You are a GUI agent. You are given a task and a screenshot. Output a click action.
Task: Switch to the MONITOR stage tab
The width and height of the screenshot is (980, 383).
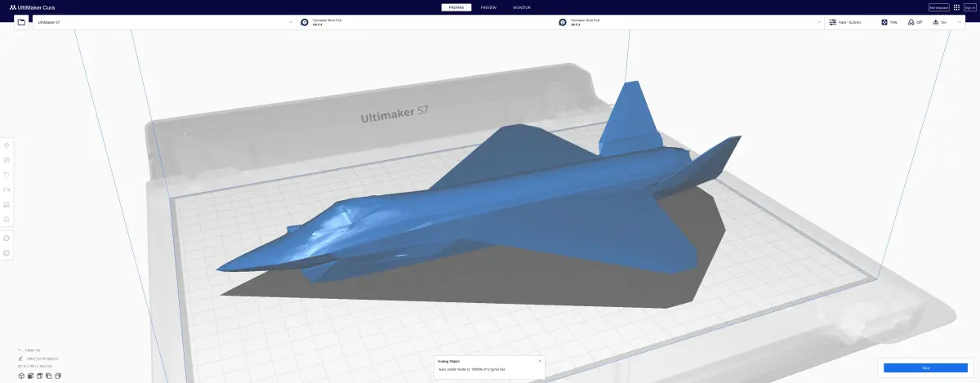tap(521, 7)
